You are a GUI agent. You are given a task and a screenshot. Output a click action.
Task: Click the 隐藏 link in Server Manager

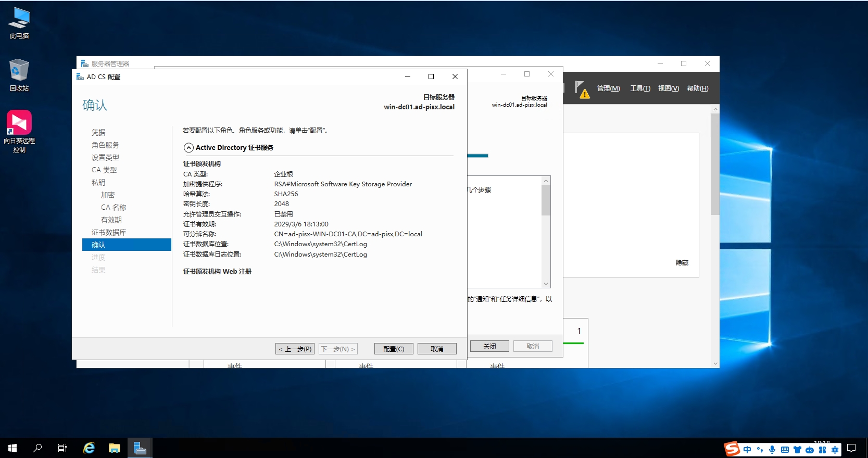pos(682,263)
